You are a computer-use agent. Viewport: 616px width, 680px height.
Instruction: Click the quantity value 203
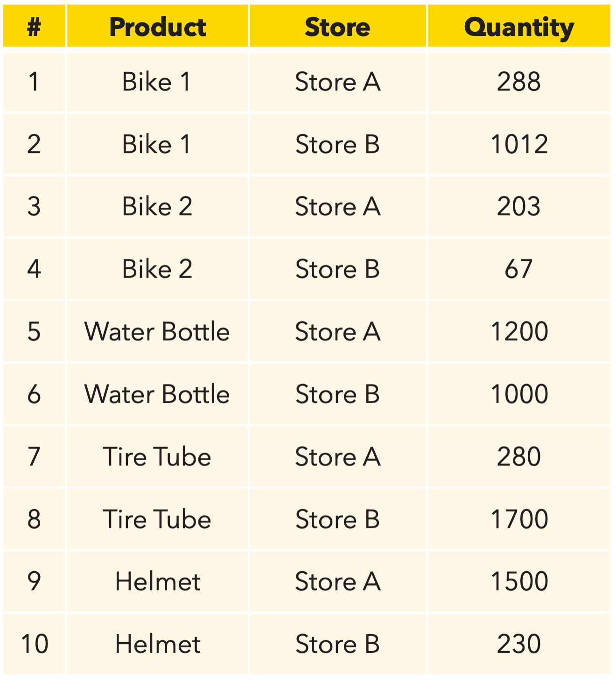point(518,206)
